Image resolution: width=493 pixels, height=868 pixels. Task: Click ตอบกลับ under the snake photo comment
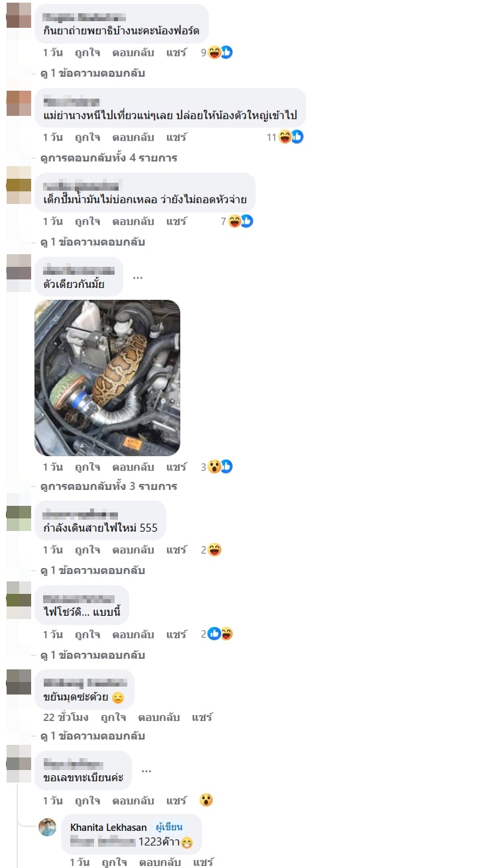click(133, 467)
